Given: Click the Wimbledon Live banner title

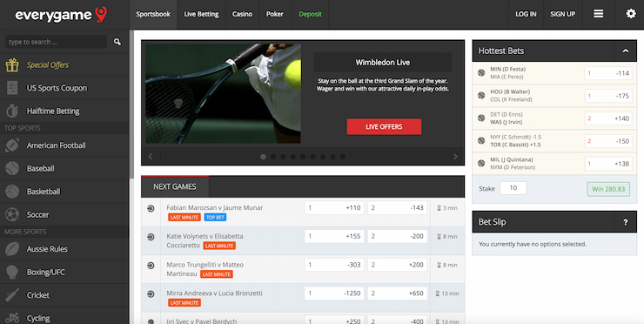Looking at the screenshot, I should [383, 63].
